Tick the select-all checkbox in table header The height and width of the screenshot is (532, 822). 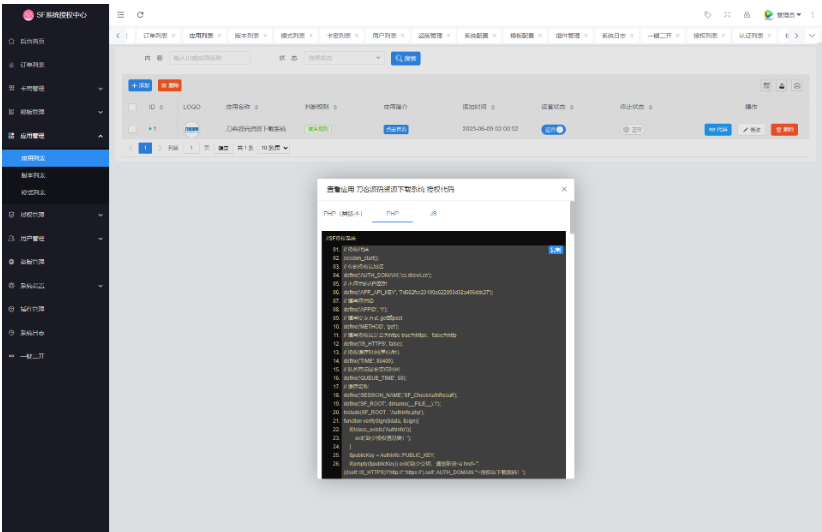[132, 106]
